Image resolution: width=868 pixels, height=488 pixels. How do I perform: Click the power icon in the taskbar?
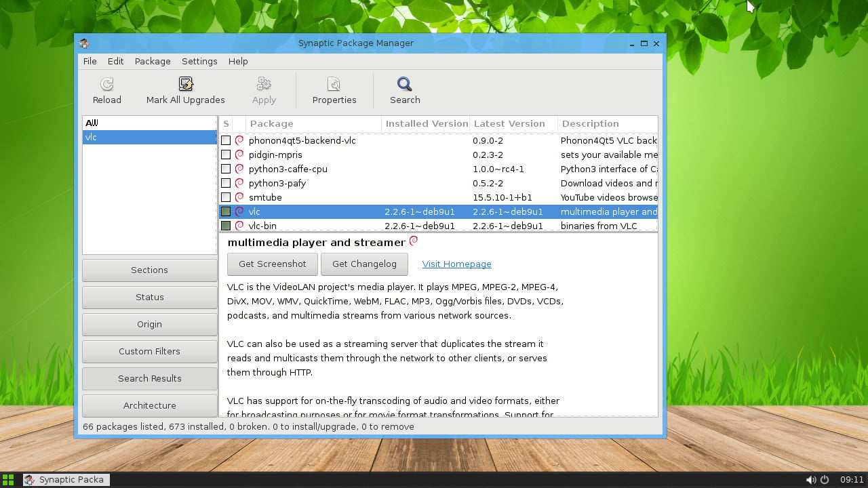coord(825,480)
